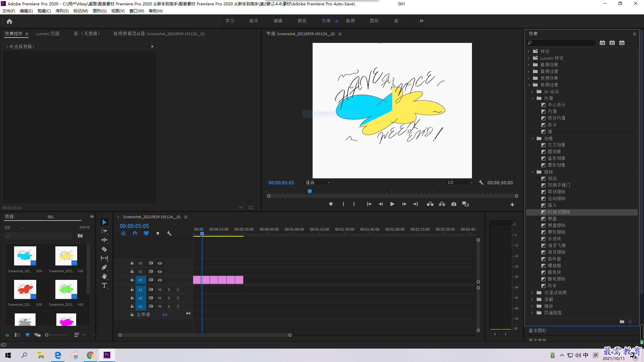Enable voice-over record on A3
This screenshot has height=362, width=644.
(x=178, y=306)
